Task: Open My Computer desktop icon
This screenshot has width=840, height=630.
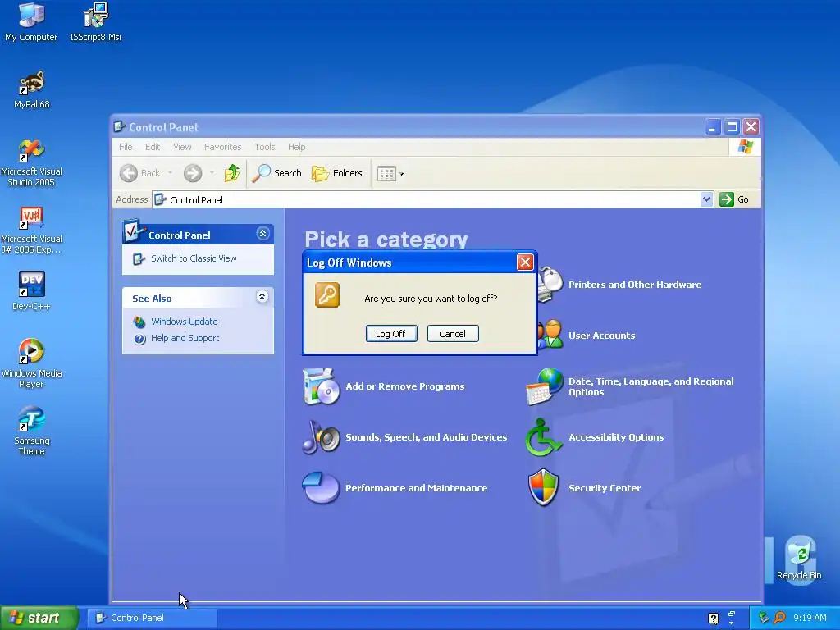Action: pos(31,21)
